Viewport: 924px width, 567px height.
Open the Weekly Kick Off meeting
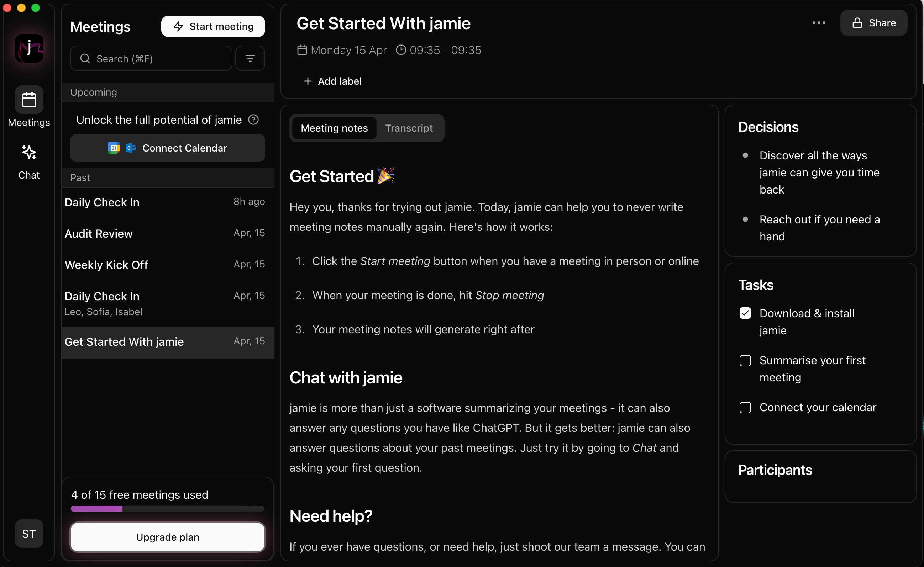point(167,265)
